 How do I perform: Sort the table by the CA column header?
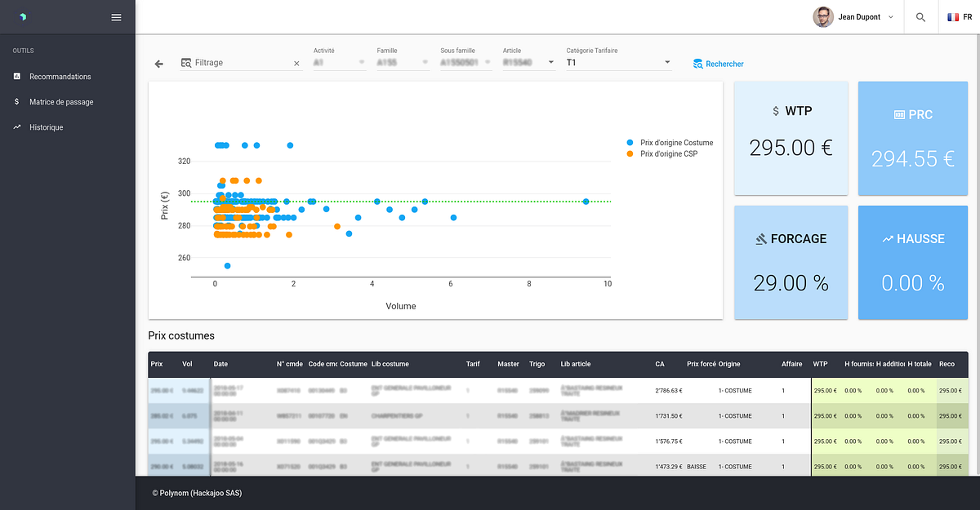(x=660, y=364)
